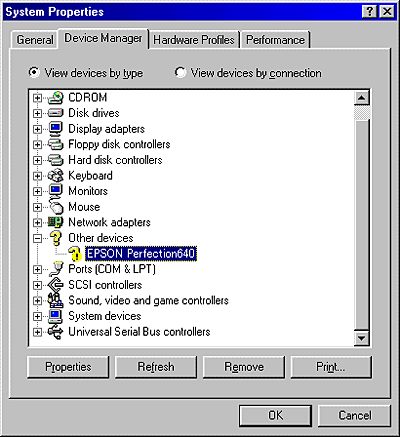Open the question mark help button in the title bar
This screenshot has height=437, width=400.
[369, 12]
